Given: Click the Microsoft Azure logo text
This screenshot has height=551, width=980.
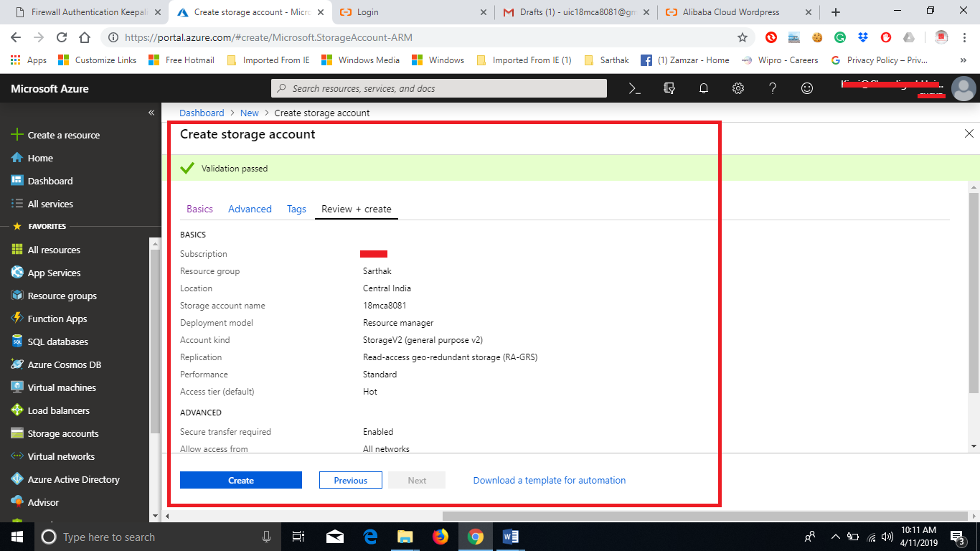Looking at the screenshot, I should click(50, 89).
